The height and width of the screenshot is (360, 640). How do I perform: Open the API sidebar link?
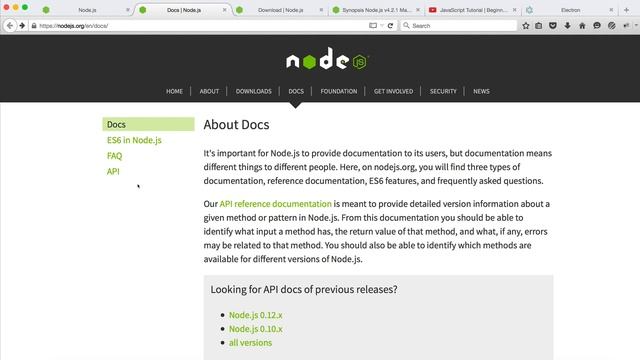[x=113, y=171]
